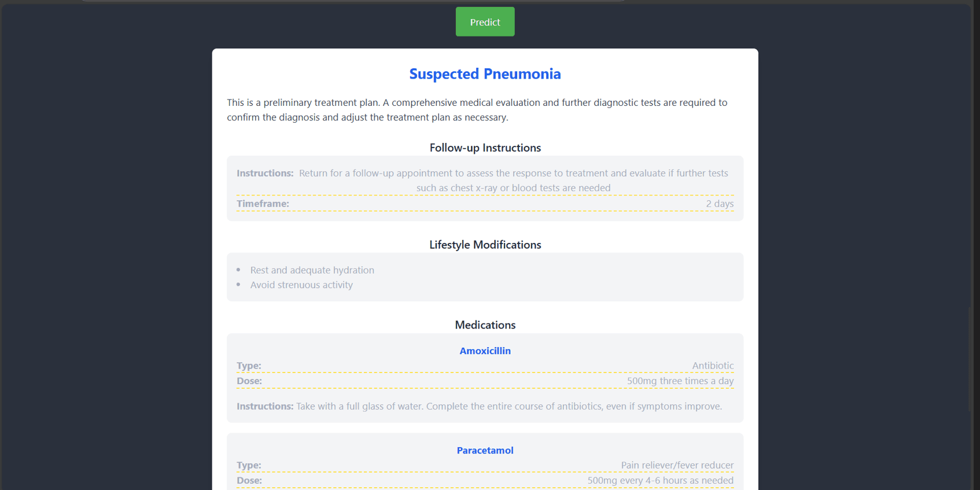Click the Follow-up Instructions heading
The height and width of the screenshot is (490, 980).
pyautogui.click(x=485, y=148)
